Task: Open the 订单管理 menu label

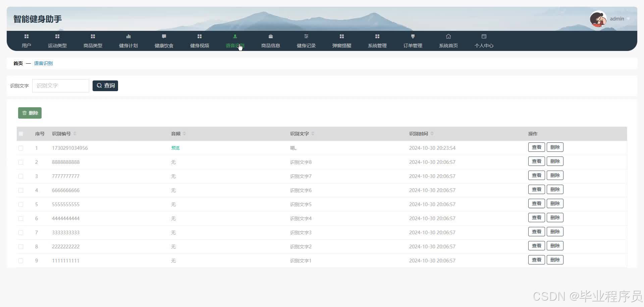Action: point(413,46)
